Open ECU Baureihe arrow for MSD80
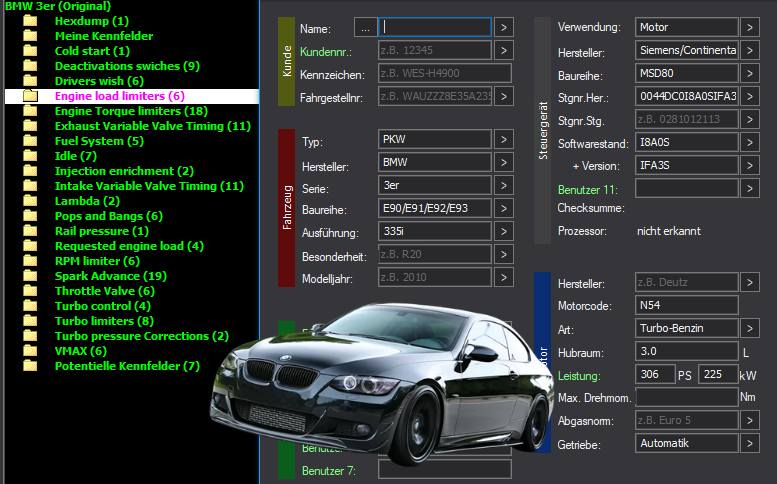Viewport: 777px width, 484px height. [x=750, y=73]
